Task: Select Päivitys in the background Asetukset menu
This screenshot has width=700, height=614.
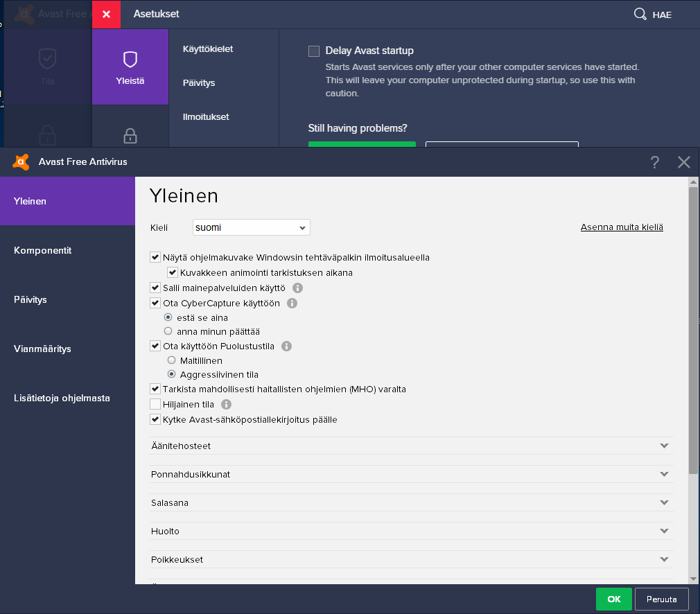Action: point(199,83)
